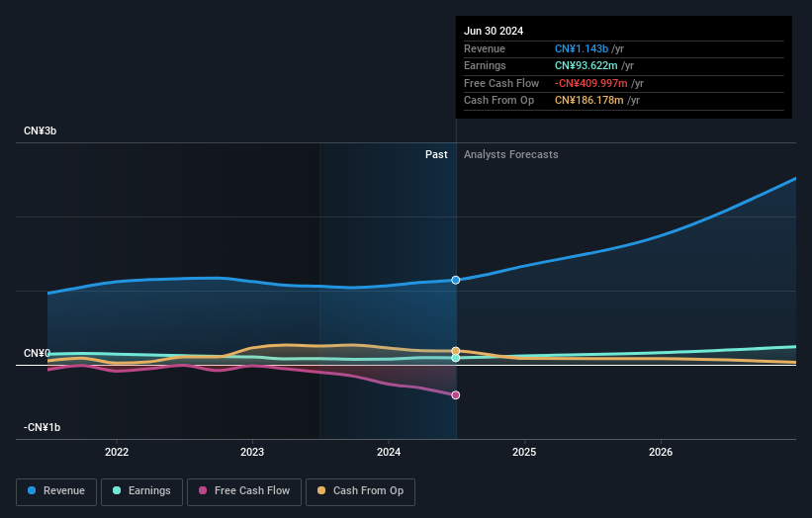This screenshot has height=518, width=812.
Task: Click the blue Revenue data point marker
Action: 456,280
